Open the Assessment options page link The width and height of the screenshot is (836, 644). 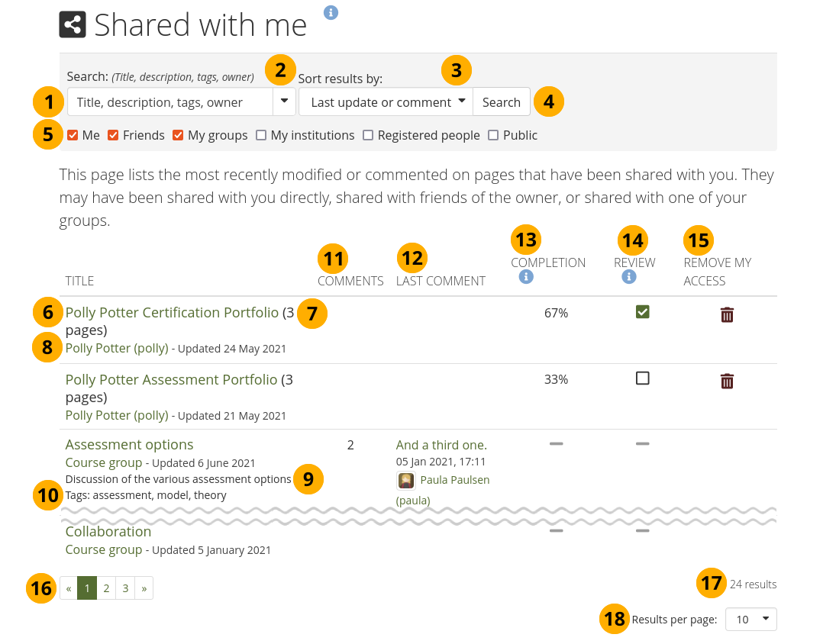click(129, 445)
